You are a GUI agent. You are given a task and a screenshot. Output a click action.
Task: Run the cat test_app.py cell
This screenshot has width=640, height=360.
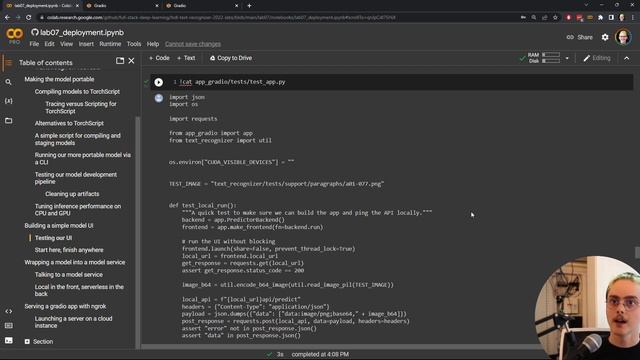click(158, 82)
